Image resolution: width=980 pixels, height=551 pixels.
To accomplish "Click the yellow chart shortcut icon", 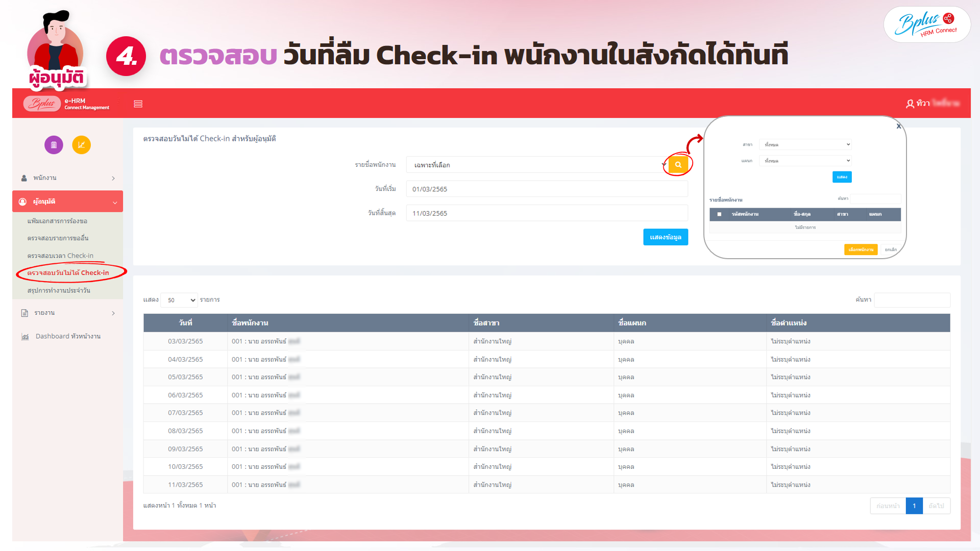I will tap(81, 145).
